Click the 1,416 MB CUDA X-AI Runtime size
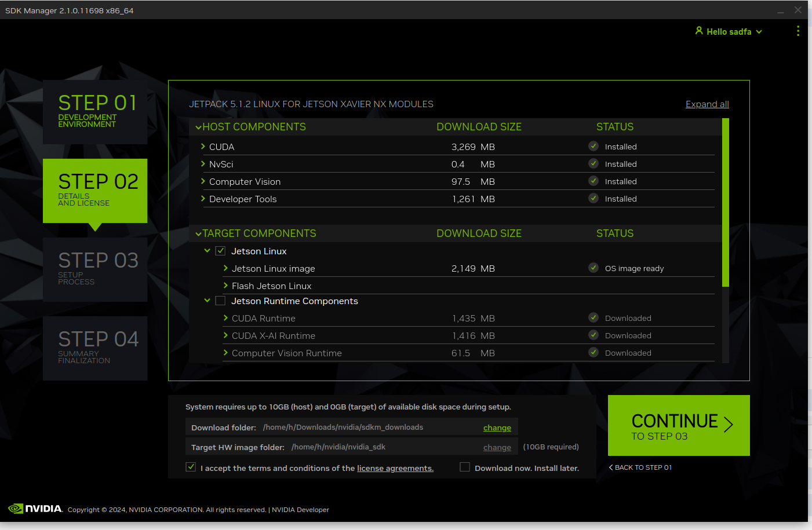Image resolution: width=812 pixels, height=530 pixels. [473, 335]
